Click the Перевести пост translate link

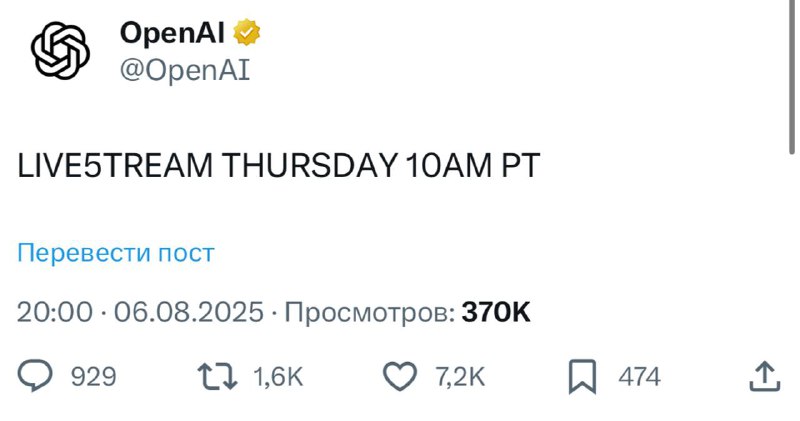pyautogui.click(x=116, y=253)
